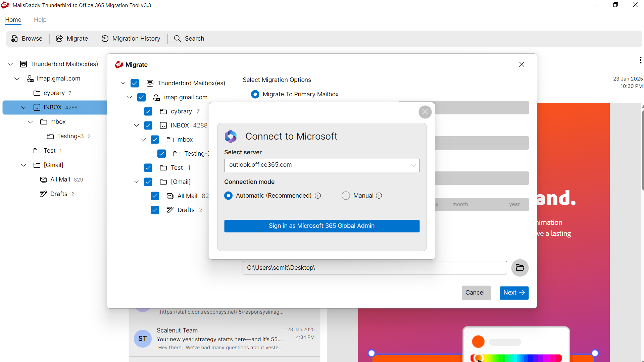Screen dimensions: 644x362
Task: Click info icon next to Manual
Action: [x=379, y=196]
